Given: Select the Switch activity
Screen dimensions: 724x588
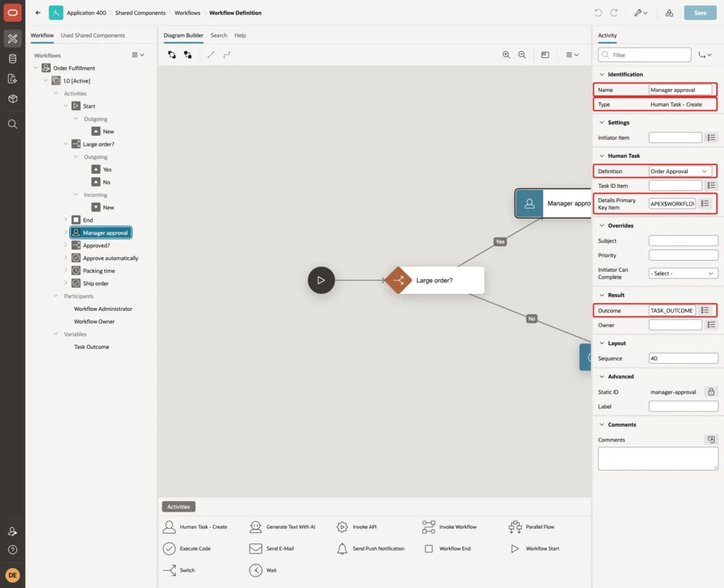Looking at the screenshot, I should pos(179,570).
